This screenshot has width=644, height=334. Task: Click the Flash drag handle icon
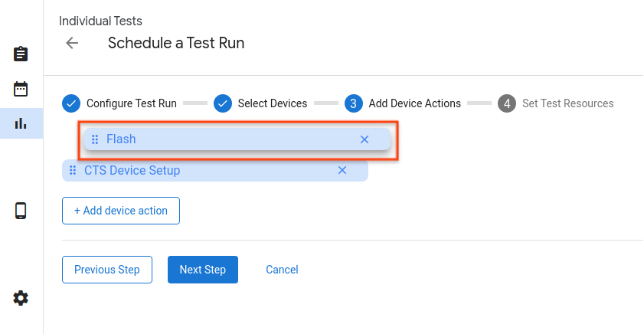pos(95,139)
